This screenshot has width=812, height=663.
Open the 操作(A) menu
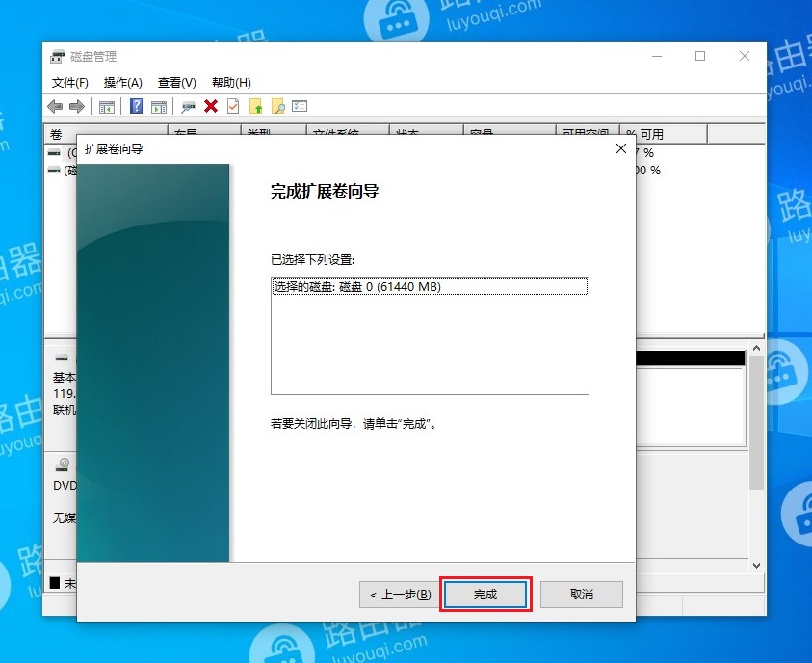122,83
